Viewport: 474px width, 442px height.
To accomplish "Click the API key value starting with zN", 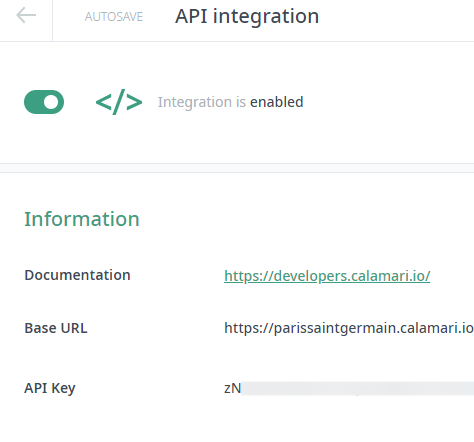I will [349, 388].
